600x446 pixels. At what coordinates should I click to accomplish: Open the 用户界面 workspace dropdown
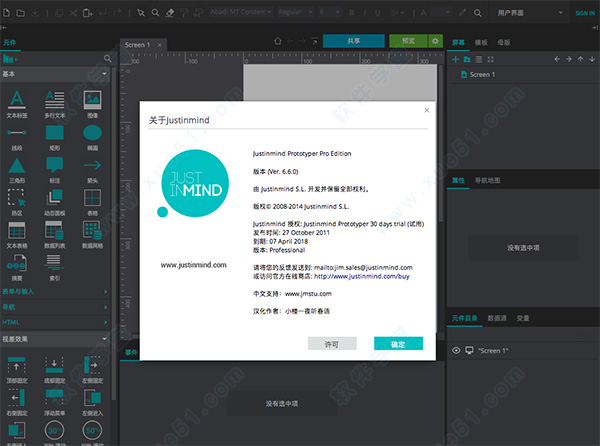tap(530, 13)
